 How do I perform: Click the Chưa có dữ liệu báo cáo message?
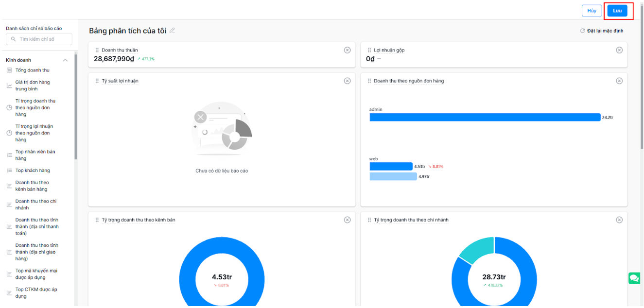click(x=222, y=171)
